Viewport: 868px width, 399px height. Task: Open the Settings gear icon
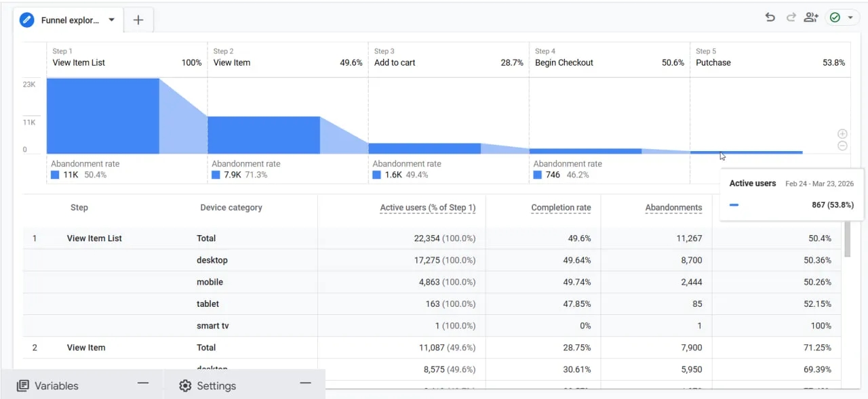(185, 385)
